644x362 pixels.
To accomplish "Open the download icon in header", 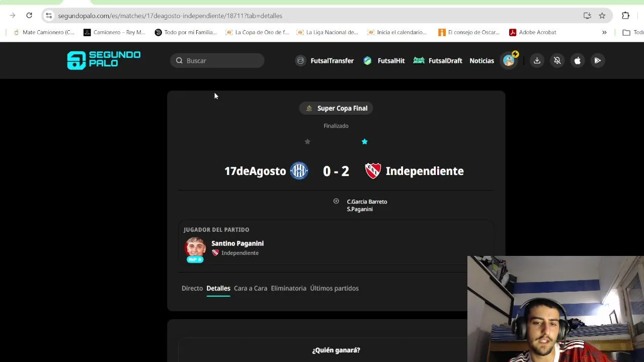I will point(537,60).
